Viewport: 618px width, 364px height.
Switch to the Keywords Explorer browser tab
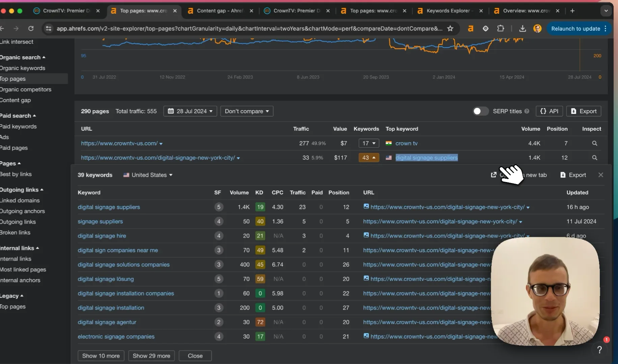[449, 11]
